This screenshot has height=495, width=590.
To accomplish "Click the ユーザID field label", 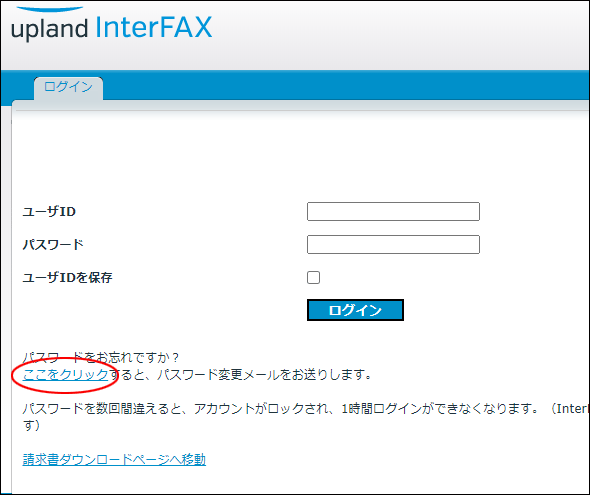I will [49, 212].
